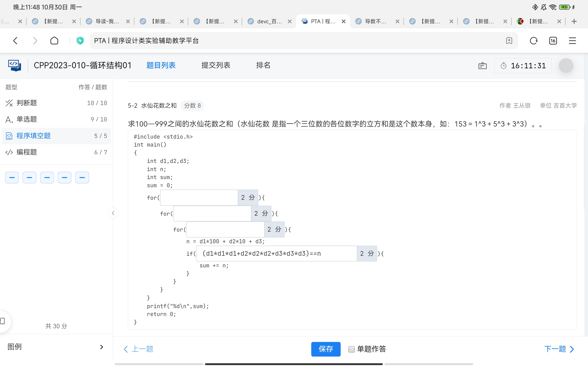Click the 单位 吉首大学 label
Screen dimensions: 588x368
point(558,105)
